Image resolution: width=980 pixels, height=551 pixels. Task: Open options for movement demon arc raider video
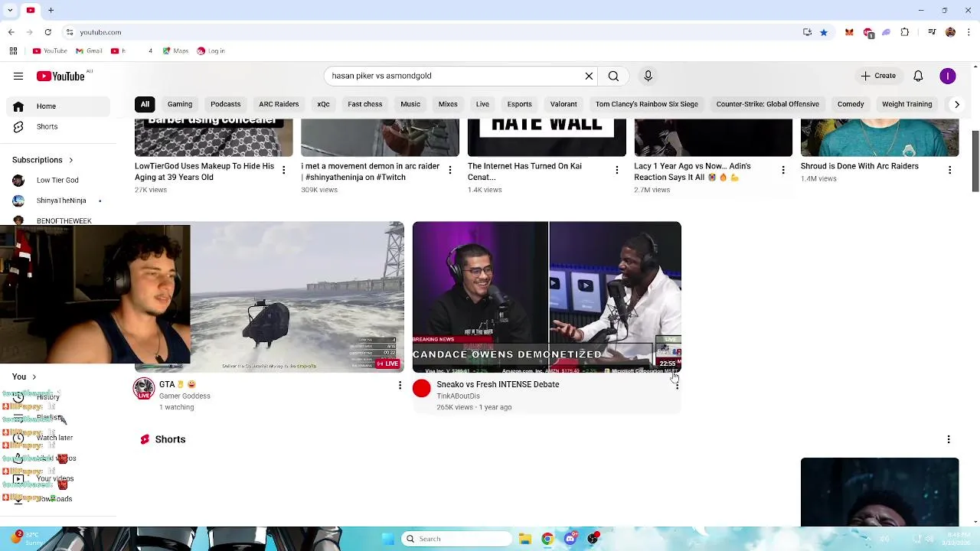[x=450, y=170]
